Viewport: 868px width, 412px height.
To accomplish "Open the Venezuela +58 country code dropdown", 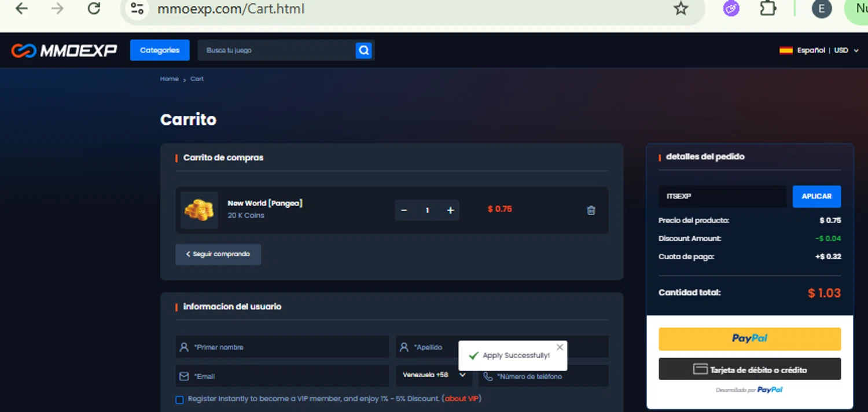I will [434, 375].
